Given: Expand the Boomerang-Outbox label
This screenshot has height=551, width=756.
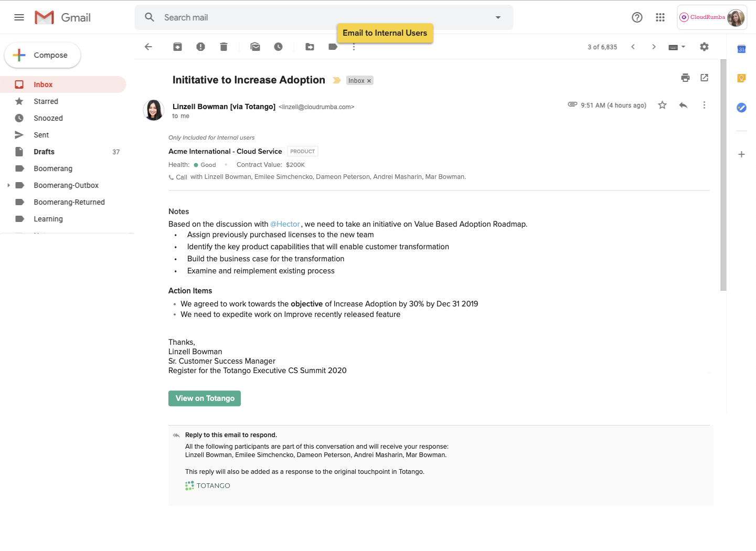Looking at the screenshot, I should (x=8, y=185).
